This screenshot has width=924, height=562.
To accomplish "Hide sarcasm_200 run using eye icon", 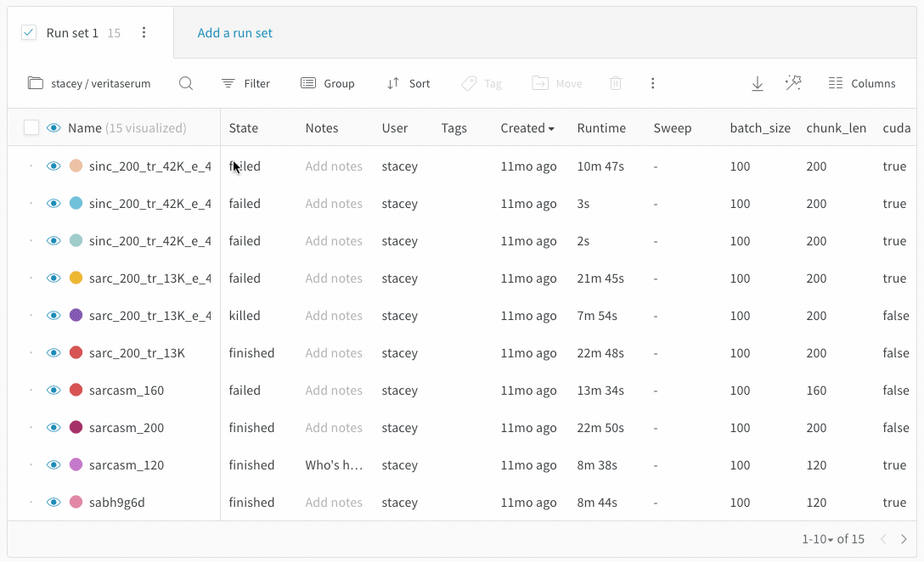I will (x=54, y=428).
